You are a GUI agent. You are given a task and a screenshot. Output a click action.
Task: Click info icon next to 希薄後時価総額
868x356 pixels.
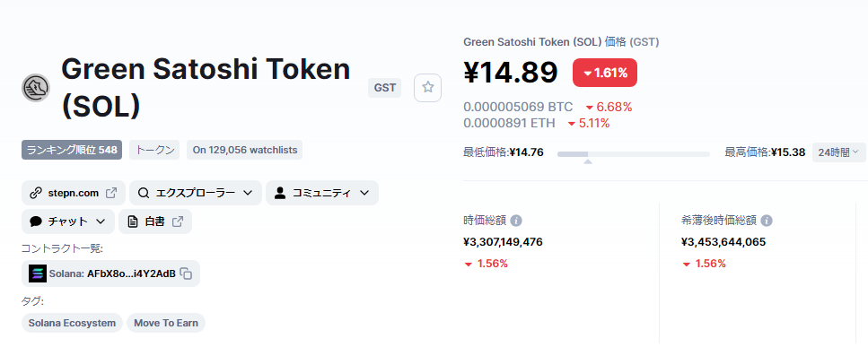tap(767, 221)
